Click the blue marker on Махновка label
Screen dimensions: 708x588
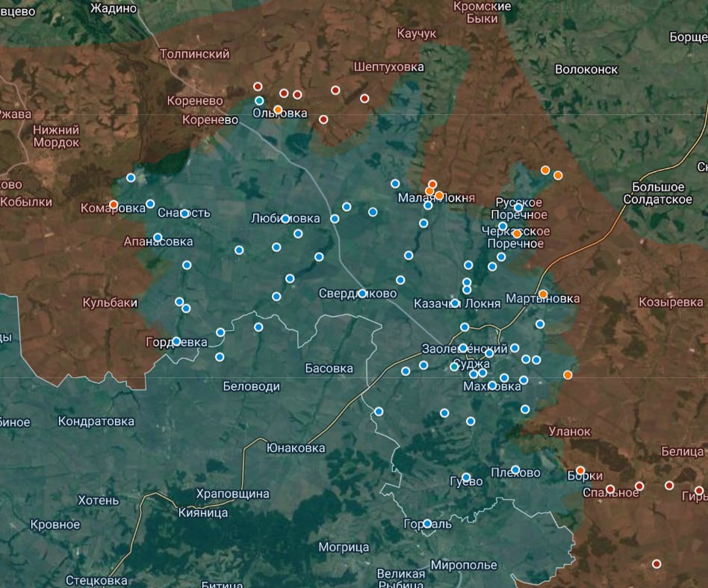492,386
